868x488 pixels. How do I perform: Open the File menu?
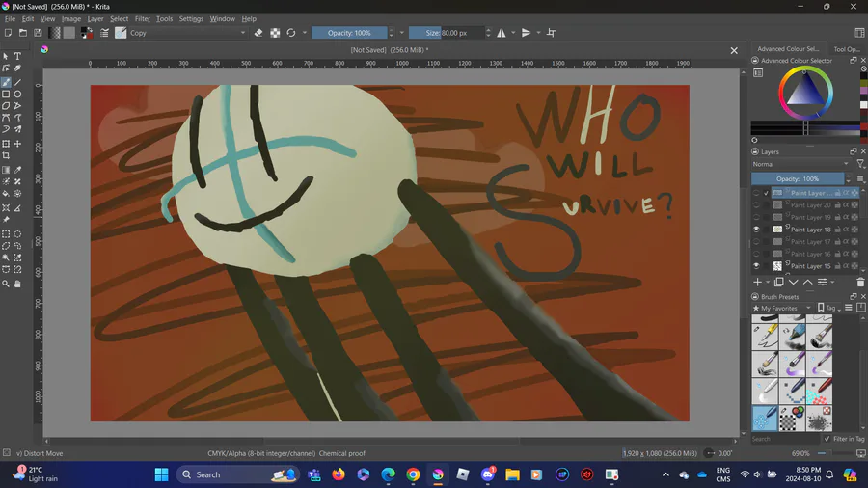coord(10,19)
